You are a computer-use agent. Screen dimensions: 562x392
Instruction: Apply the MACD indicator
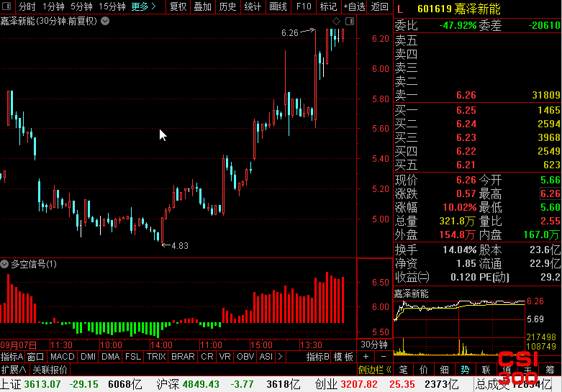click(x=63, y=357)
